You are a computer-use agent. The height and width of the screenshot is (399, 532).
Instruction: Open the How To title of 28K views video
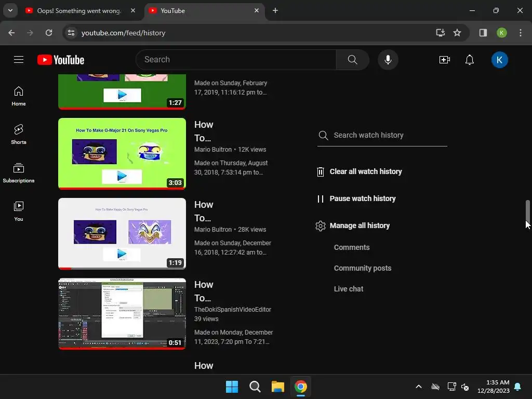204,211
